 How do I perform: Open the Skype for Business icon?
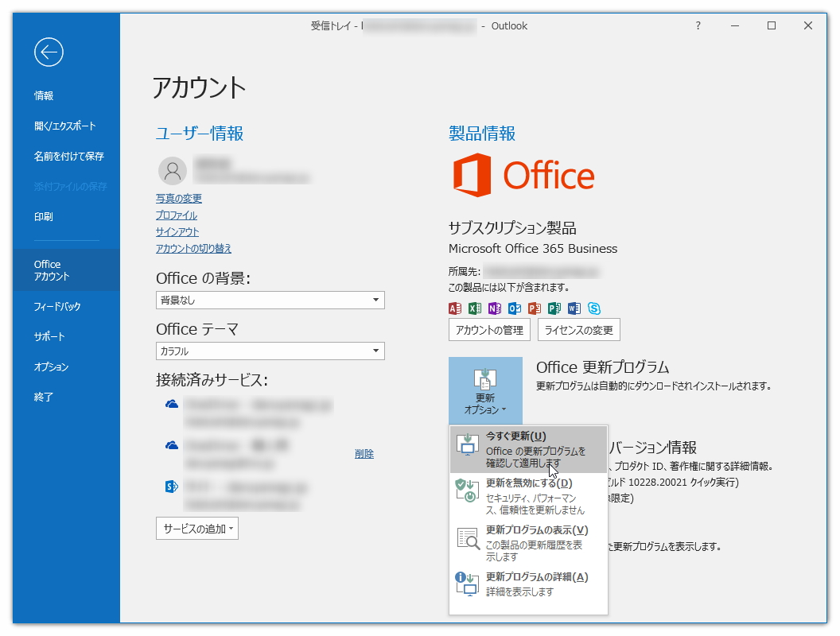pos(594,308)
